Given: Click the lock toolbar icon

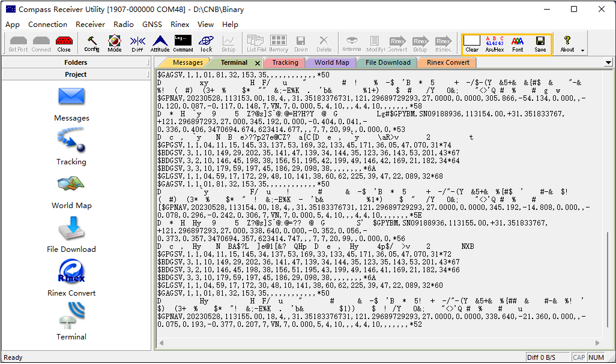Looking at the screenshot, I should click(x=207, y=44).
